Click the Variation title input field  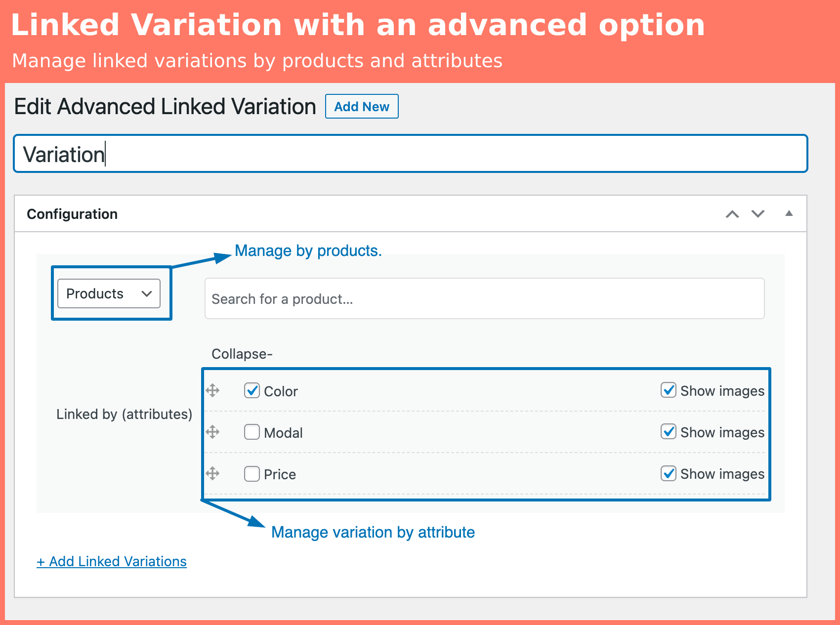click(410, 154)
